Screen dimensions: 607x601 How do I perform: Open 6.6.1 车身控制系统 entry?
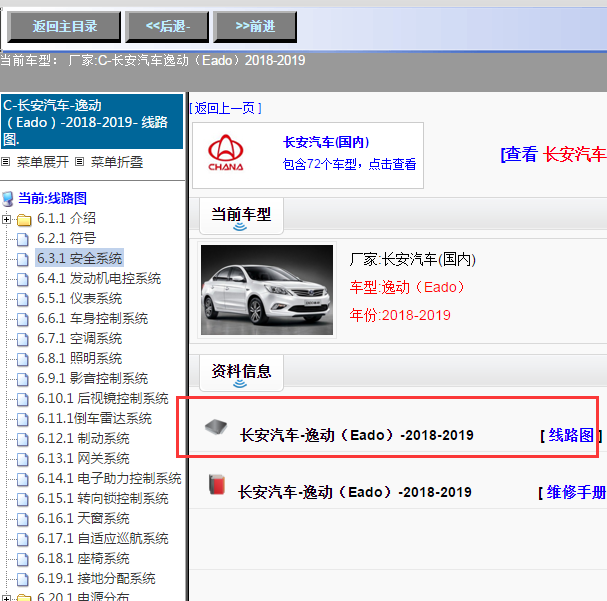(x=92, y=318)
